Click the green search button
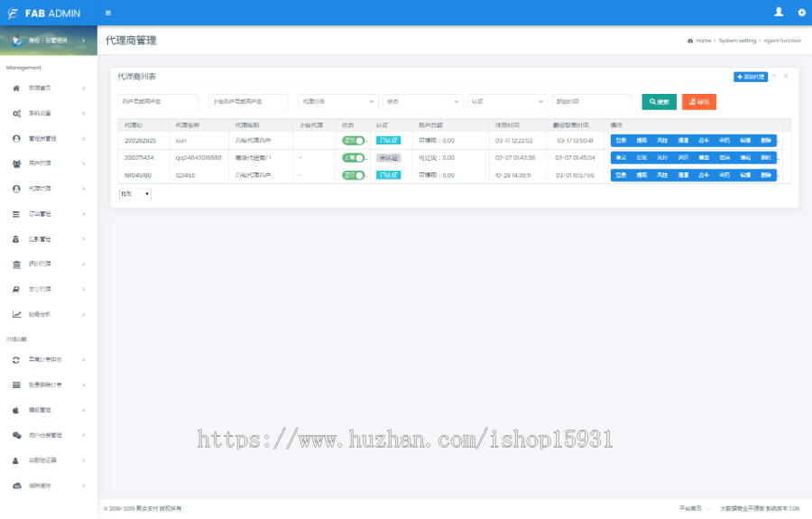812x519 pixels. [x=659, y=101]
